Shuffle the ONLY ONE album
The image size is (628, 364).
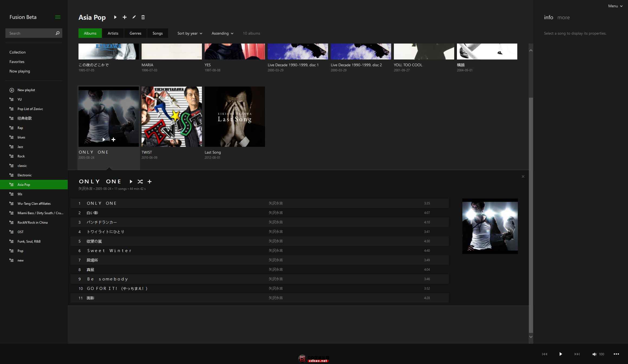[140, 181]
